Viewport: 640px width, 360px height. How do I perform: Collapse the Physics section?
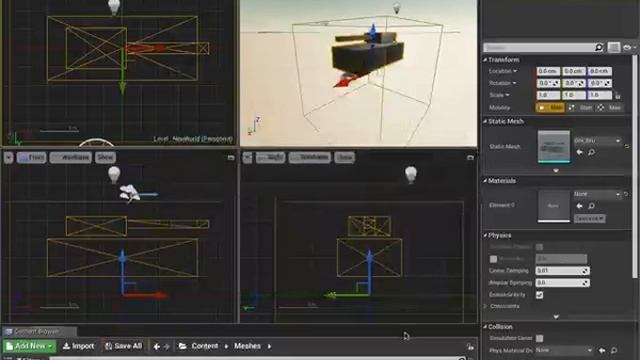[x=485, y=236]
